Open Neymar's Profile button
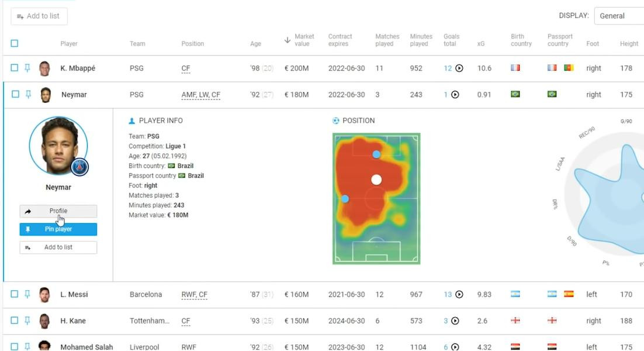644x351 pixels. pos(58,211)
